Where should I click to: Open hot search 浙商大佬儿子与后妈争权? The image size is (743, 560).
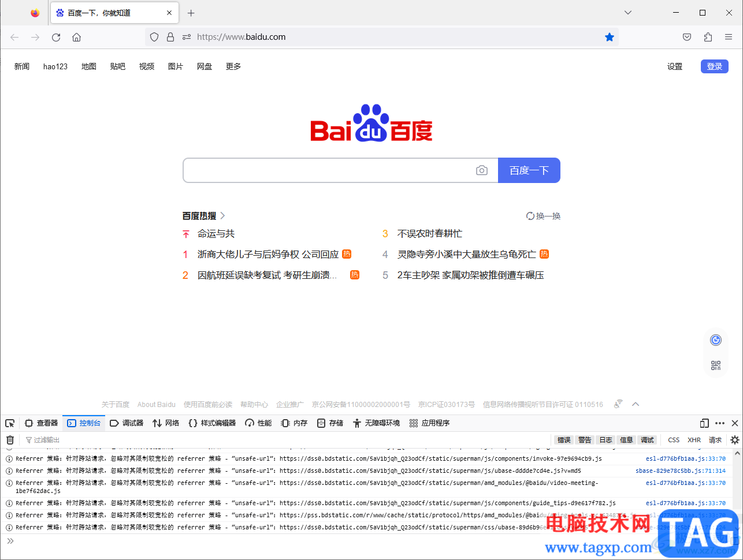[x=268, y=255]
